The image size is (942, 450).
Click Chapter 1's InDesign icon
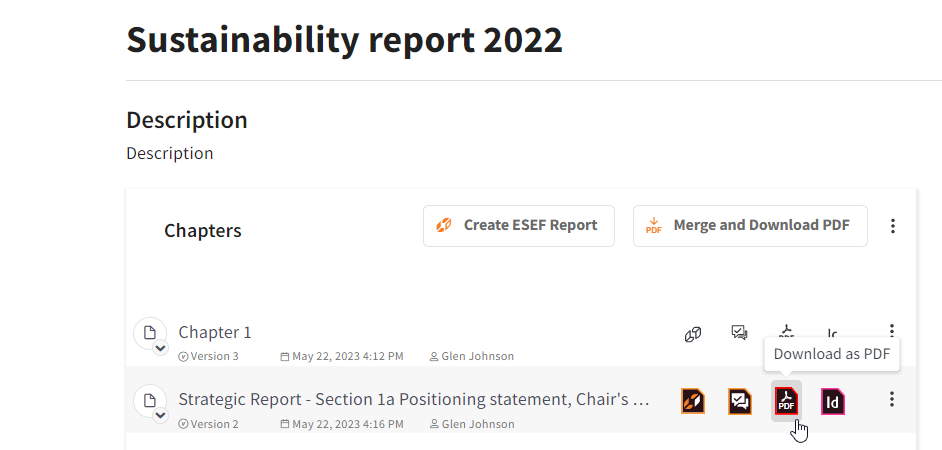pos(833,333)
